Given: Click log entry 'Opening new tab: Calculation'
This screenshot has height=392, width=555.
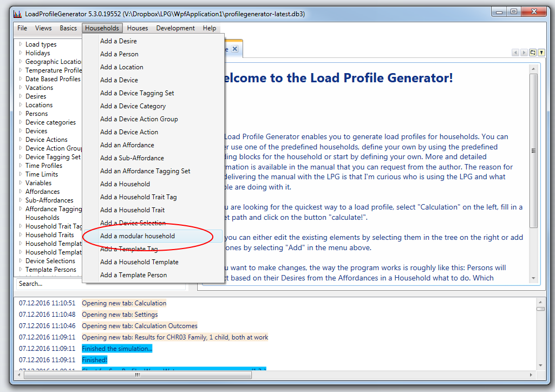Looking at the screenshot, I should [x=124, y=303].
